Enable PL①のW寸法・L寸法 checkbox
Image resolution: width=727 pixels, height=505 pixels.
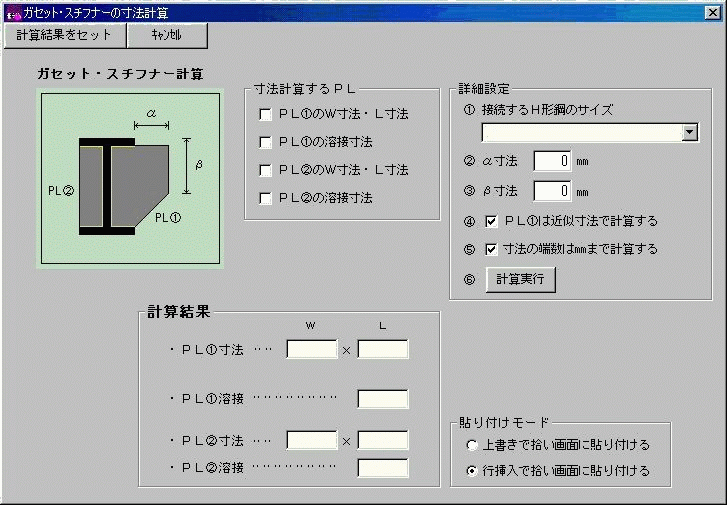tap(265, 114)
